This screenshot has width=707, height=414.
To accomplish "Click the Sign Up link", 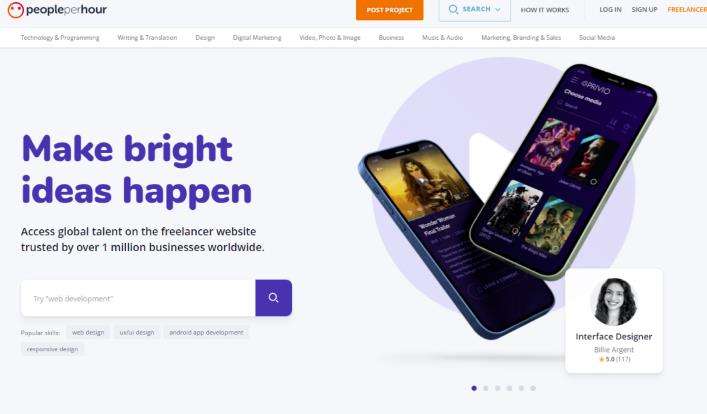I will (644, 9).
